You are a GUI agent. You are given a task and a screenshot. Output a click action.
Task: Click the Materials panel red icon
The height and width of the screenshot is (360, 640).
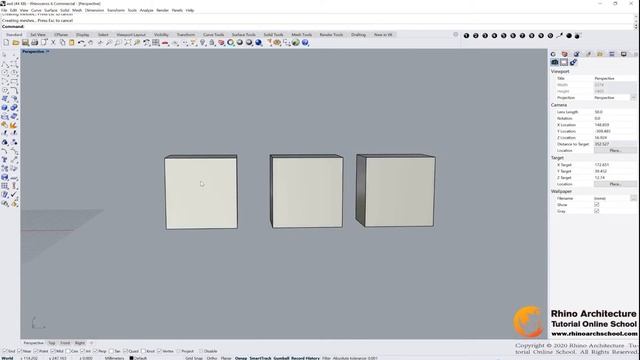coord(564,54)
